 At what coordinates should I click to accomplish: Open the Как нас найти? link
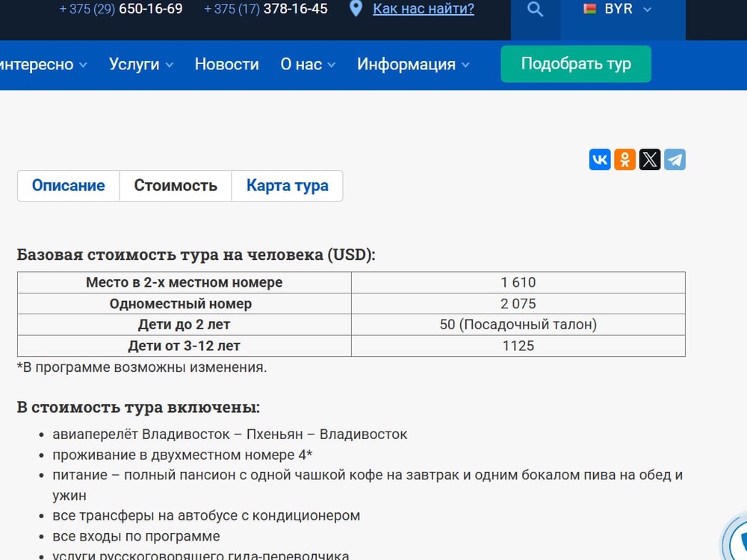click(x=423, y=9)
